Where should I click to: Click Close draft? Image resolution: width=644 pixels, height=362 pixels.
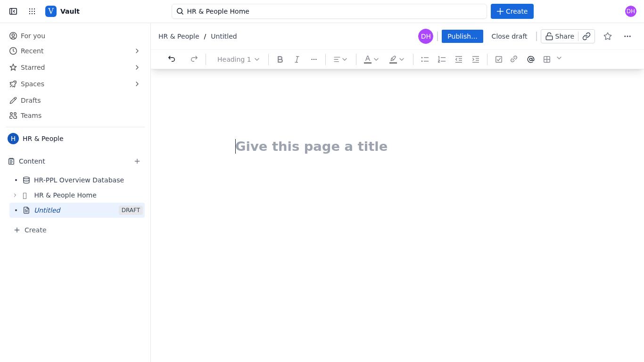(x=509, y=36)
